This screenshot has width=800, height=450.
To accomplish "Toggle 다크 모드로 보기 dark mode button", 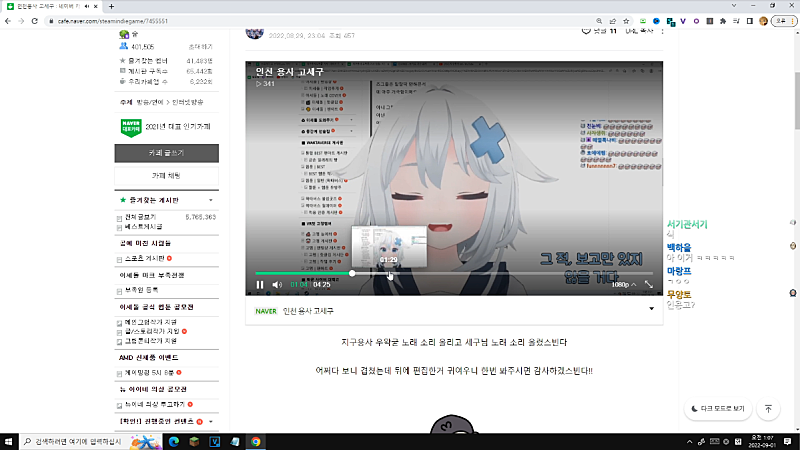I will [x=718, y=409].
